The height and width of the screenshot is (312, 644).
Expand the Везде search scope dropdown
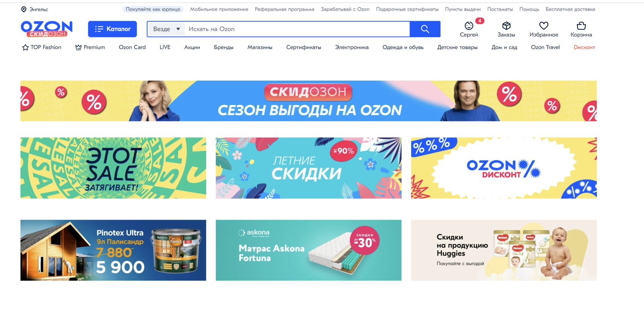point(166,29)
